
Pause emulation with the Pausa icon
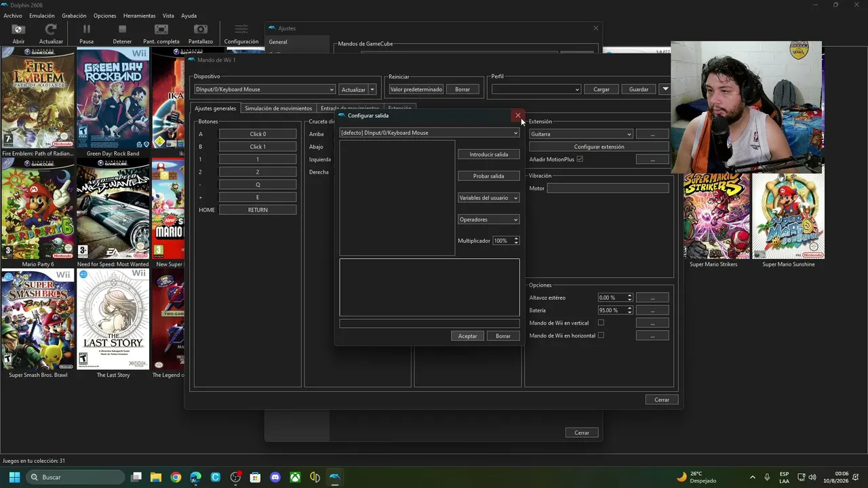click(x=86, y=29)
